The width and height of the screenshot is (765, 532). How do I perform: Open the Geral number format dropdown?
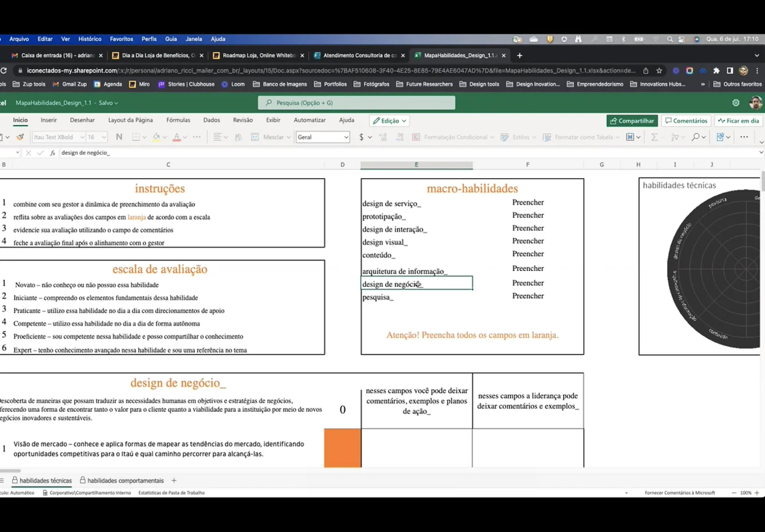pos(346,137)
